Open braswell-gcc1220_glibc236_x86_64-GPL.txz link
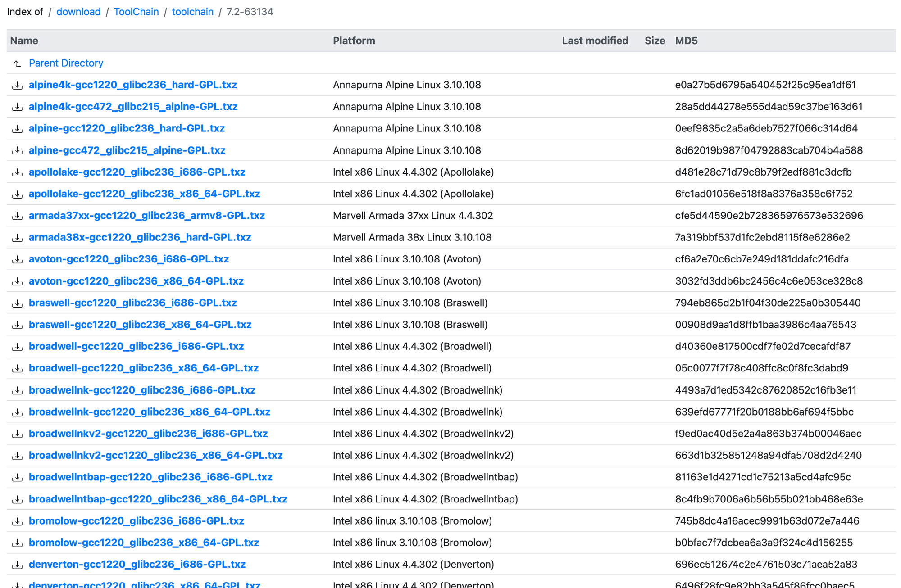901x588 pixels. [x=140, y=324]
